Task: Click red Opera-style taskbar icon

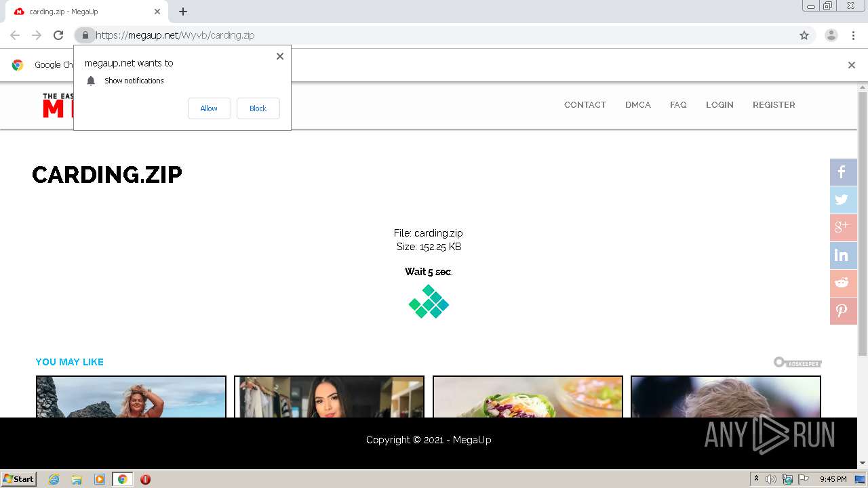Action: tap(145, 479)
